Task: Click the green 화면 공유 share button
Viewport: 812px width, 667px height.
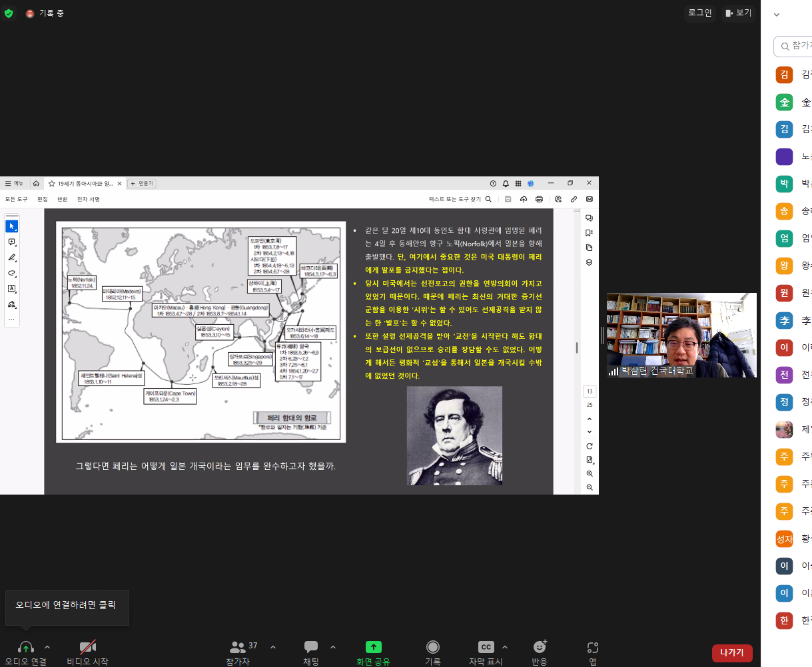Action: [x=373, y=648]
